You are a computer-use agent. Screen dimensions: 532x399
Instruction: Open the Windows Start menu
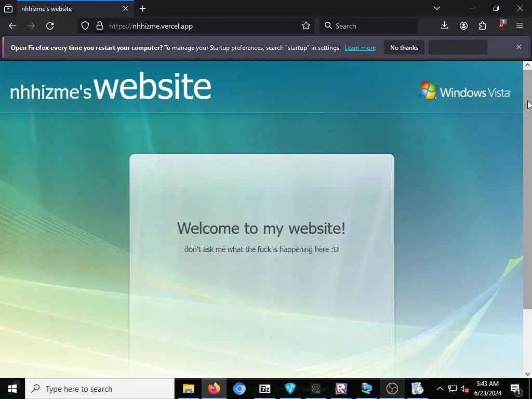click(x=12, y=389)
